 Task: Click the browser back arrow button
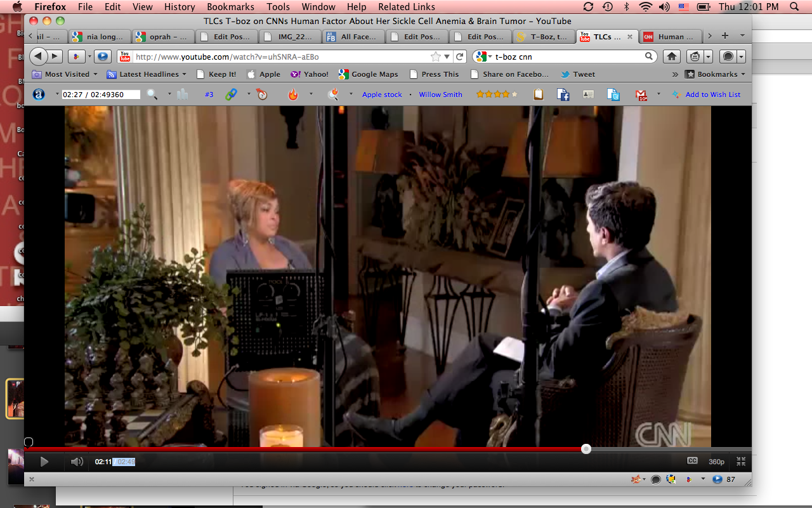pos(38,57)
